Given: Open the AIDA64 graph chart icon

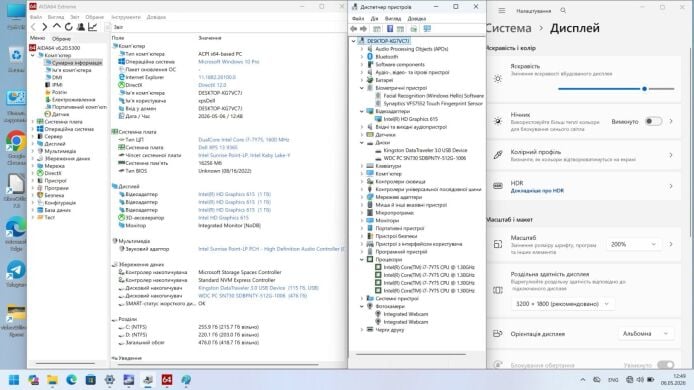Looking at the screenshot, I should [x=93, y=27].
